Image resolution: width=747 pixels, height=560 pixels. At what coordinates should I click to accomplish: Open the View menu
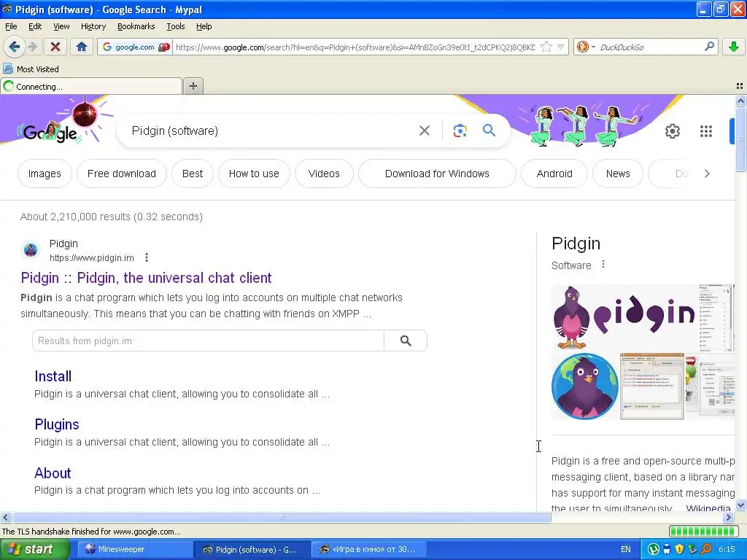click(61, 26)
